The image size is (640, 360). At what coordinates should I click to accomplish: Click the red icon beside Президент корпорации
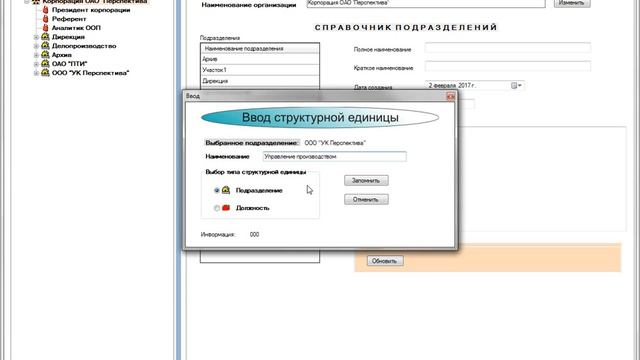[x=45, y=10]
